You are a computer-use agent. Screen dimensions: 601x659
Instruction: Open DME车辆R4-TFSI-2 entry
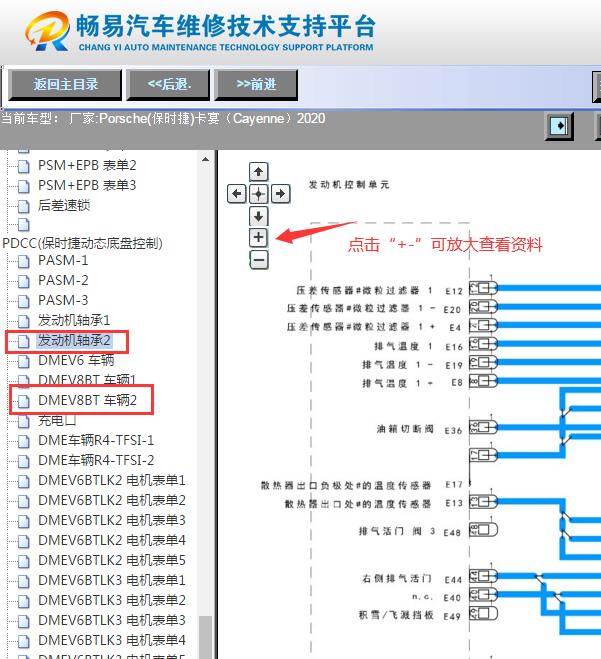[96, 460]
